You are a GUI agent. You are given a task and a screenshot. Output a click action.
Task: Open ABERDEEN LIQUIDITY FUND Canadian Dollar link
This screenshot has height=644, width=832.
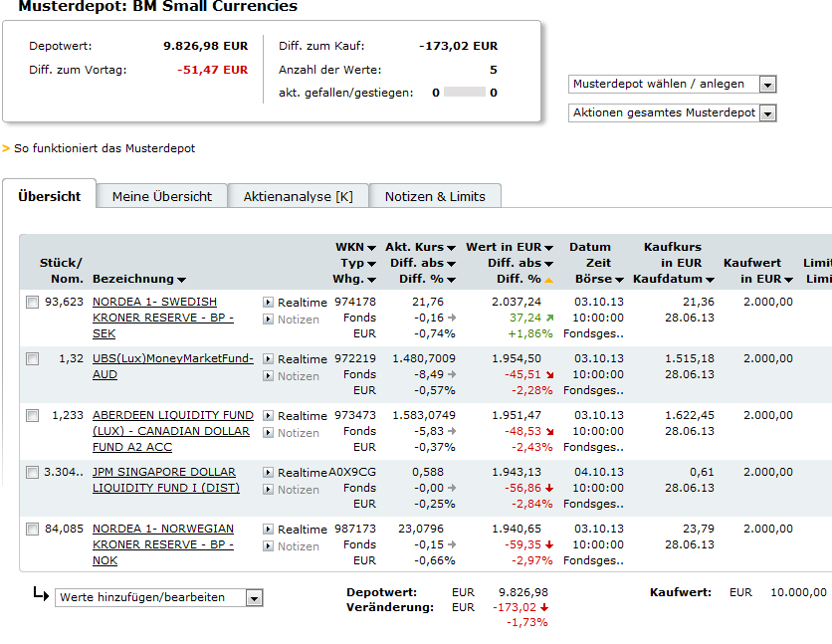point(173,431)
